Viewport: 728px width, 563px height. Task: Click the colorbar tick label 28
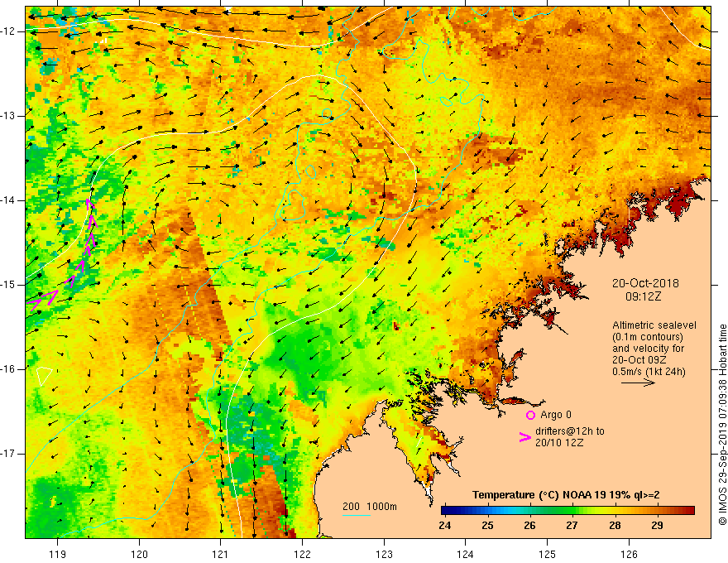point(615,526)
